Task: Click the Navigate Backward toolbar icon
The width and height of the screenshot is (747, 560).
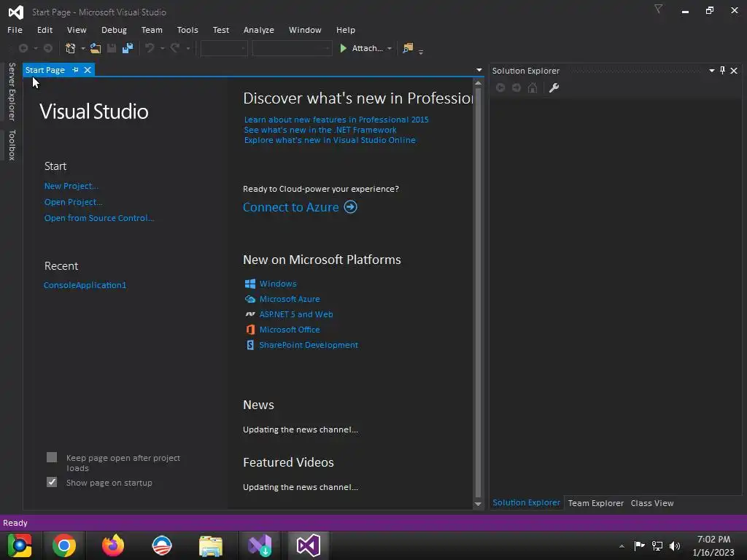Action: coord(23,48)
